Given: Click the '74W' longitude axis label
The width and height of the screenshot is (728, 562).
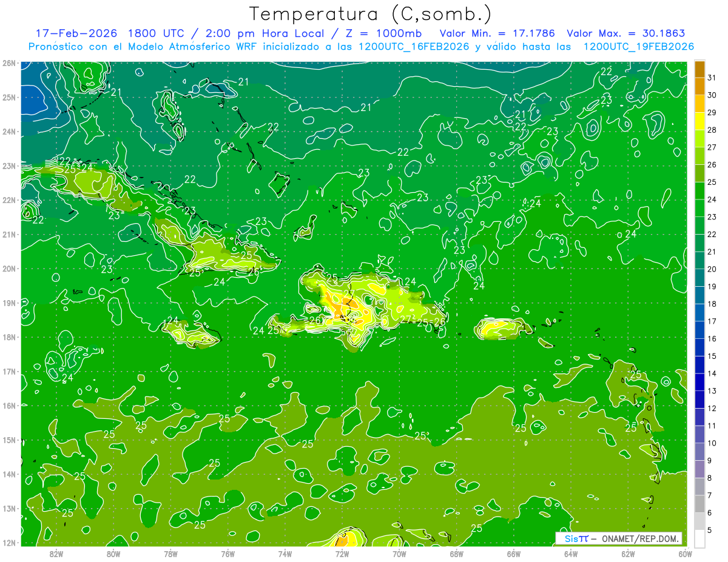Looking at the screenshot, I should coord(285,553).
